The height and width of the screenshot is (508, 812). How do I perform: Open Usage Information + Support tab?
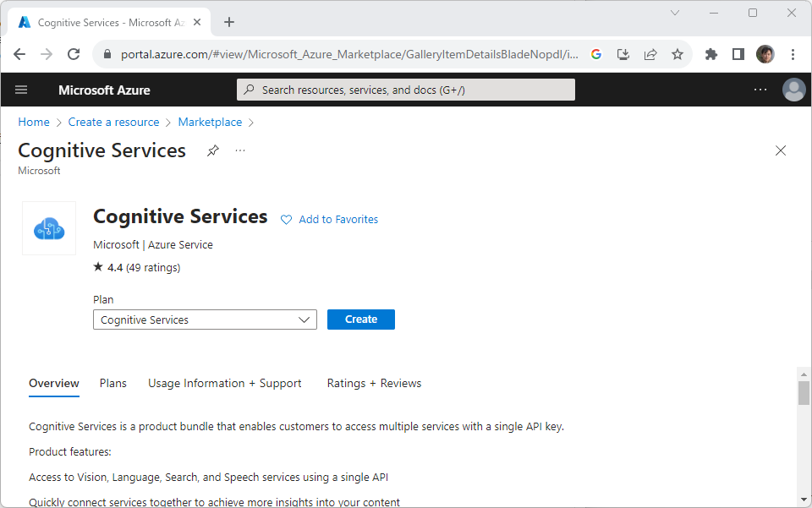coord(225,384)
